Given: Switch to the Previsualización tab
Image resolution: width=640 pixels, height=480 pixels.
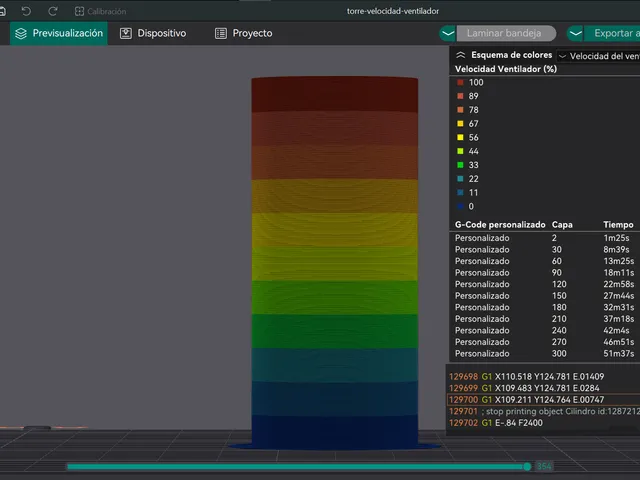Looking at the screenshot, I should pos(59,33).
